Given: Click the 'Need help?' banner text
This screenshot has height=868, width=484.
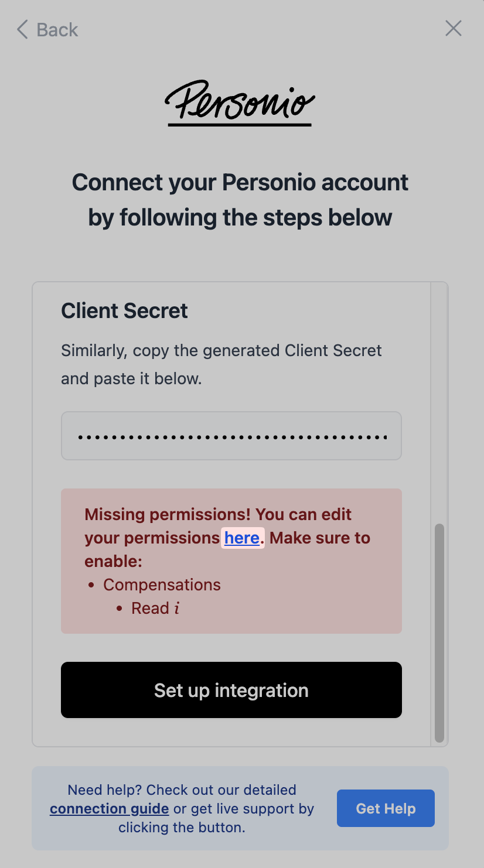Looking at the screenshot, I should click(182, 808).
